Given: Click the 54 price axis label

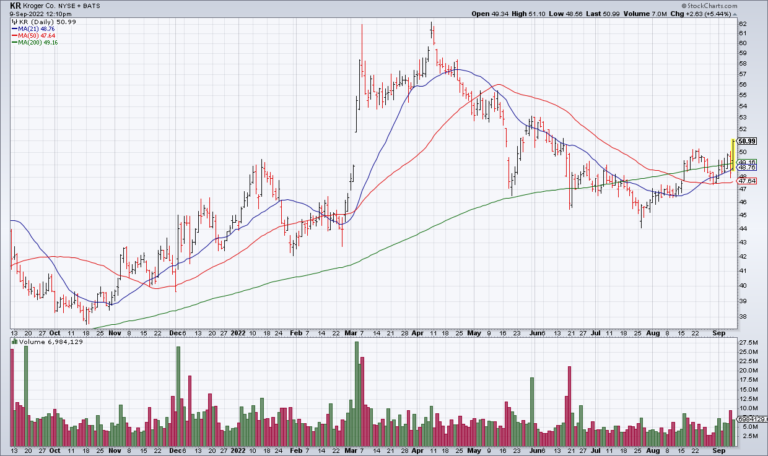Looking at the screenshot, I should point(743,106).
